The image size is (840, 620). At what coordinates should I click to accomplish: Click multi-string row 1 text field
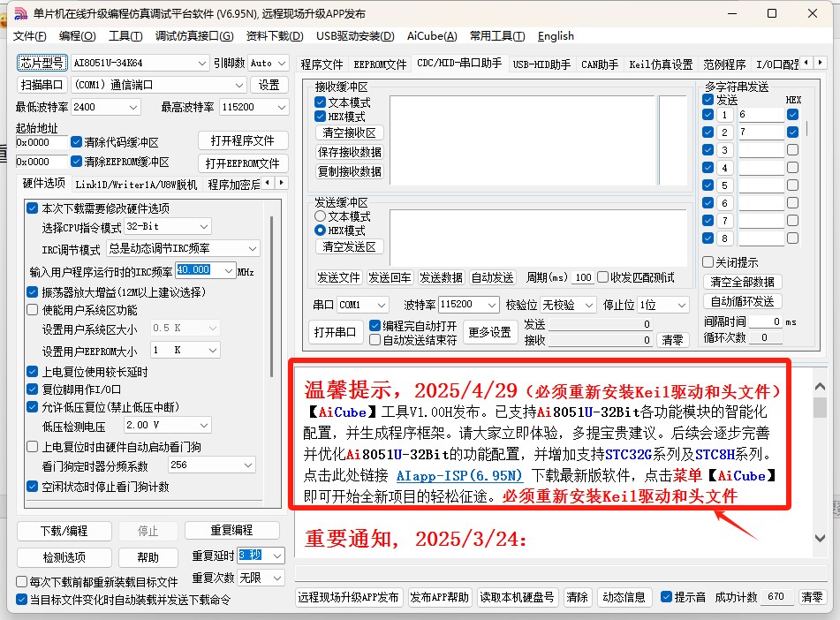(x=761, y=114)
